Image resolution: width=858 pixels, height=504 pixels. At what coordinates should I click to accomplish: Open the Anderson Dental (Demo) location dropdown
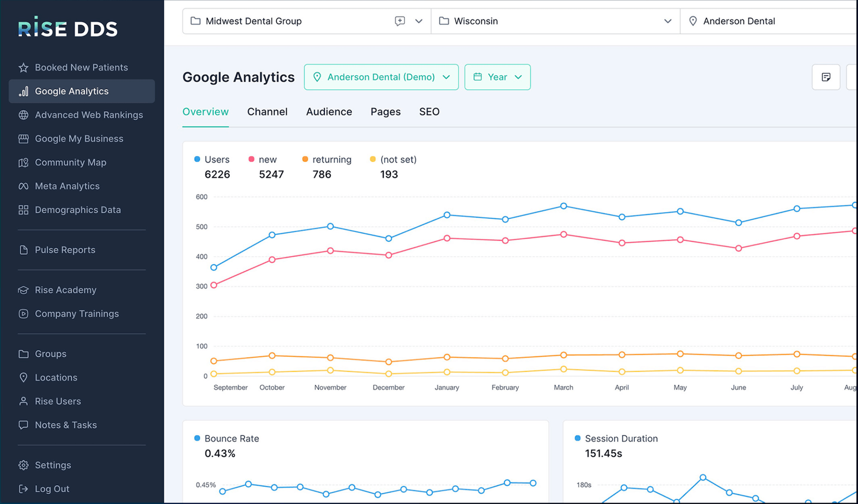381,77
